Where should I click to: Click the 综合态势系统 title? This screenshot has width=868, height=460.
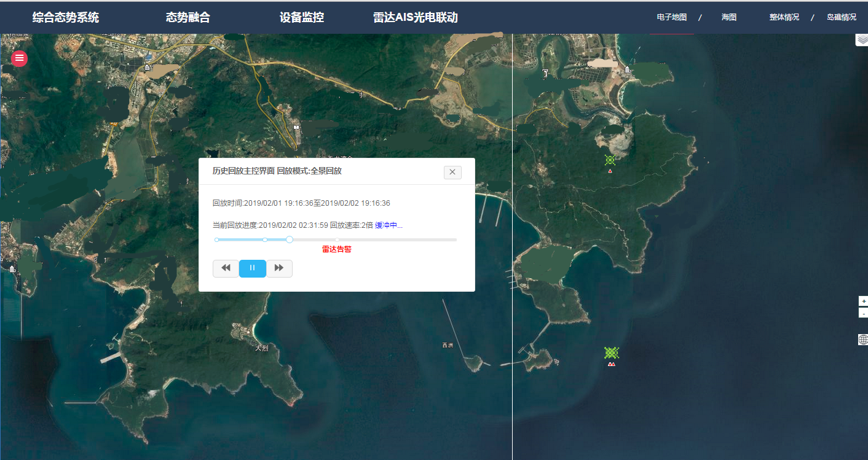point(66,18)
